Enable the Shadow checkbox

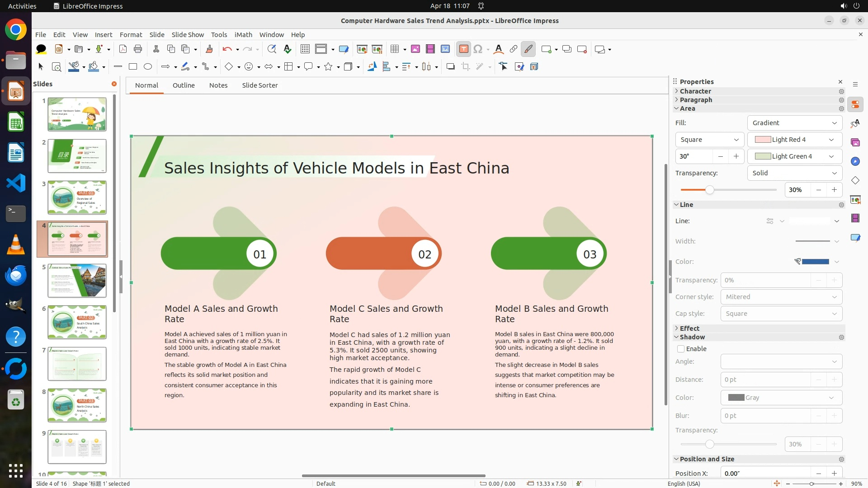tap(681, 349)
